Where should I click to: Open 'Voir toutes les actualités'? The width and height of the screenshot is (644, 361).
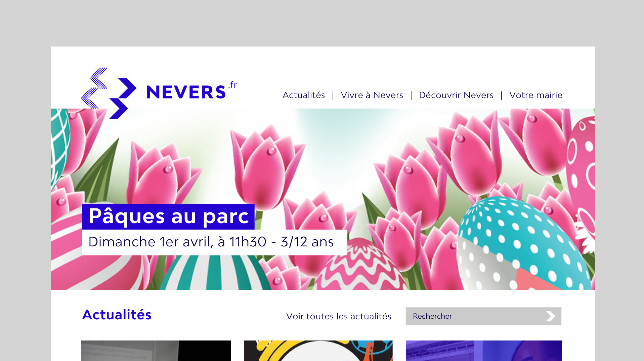(339, 316)
